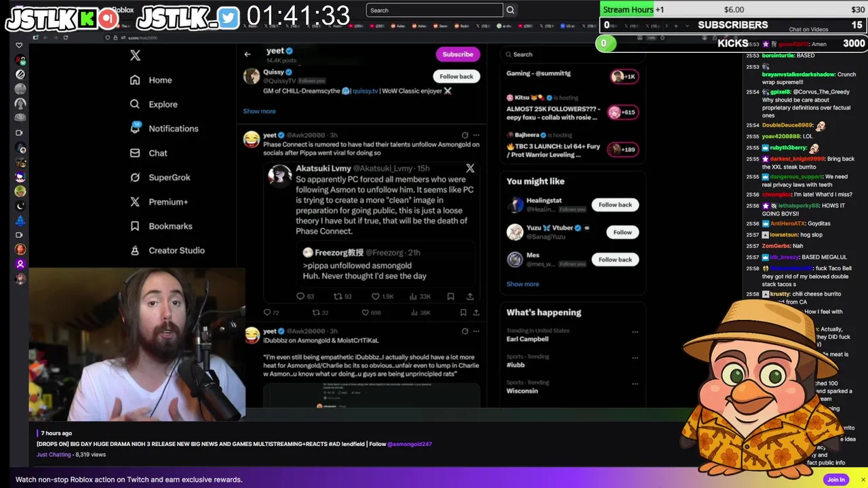868x488 pixels.
Task: Go back using the arrow beside yeet
Action: 248,54
